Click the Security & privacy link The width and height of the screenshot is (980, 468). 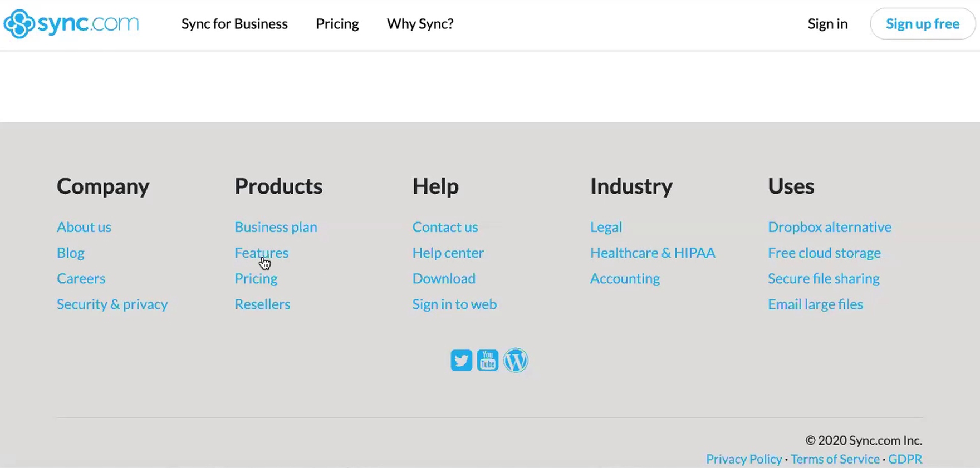[112, 304]
